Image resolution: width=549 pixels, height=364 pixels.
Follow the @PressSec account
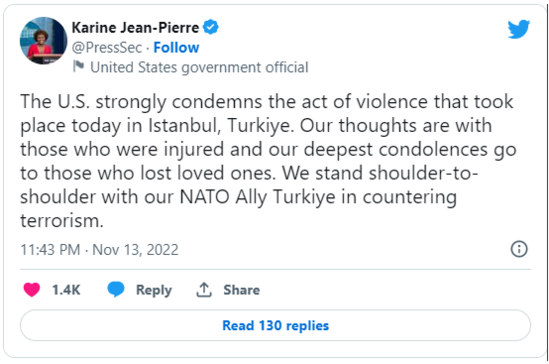point(176,48)
